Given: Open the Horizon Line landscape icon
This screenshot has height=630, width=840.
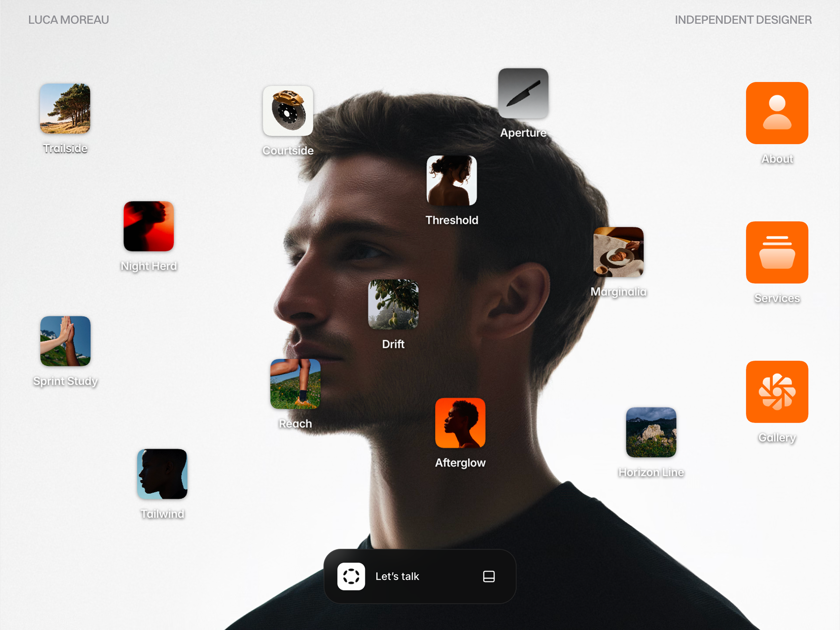Looking at the screenshot, I should 651,432.
